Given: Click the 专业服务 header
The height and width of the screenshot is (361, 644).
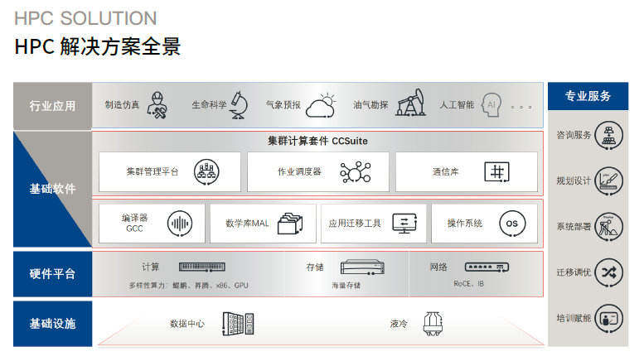Looking at the screenshot, I should coord(588,96).
